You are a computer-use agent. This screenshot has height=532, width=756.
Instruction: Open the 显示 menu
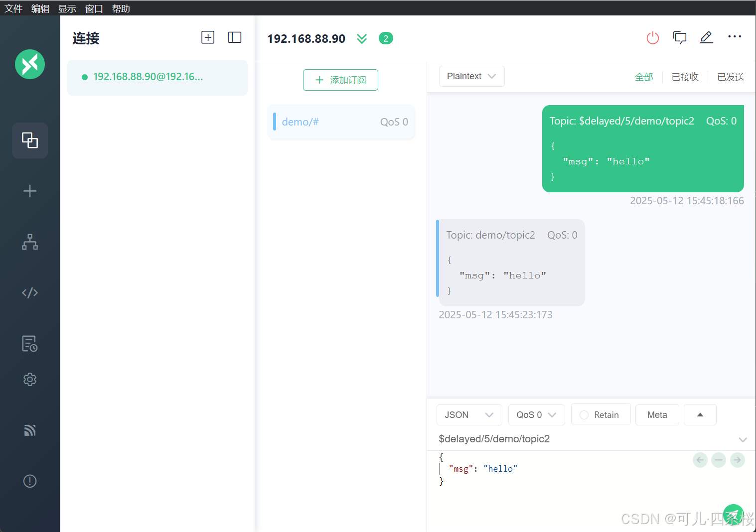(67, 8)
